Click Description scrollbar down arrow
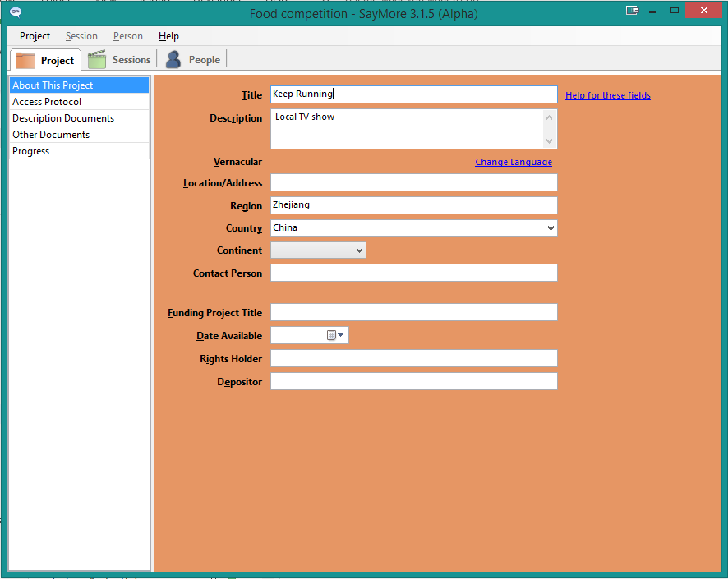This screenshot has height=579, width=728. (549, 141)
